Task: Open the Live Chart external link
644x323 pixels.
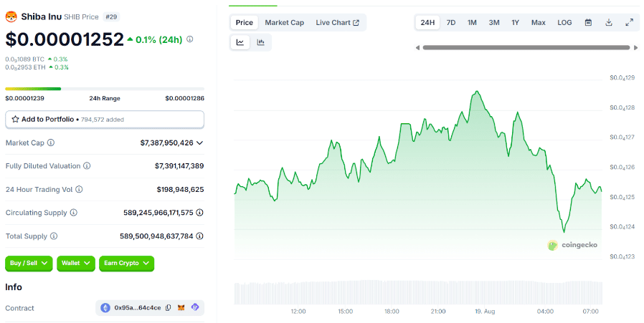Action: pos(337,23)
